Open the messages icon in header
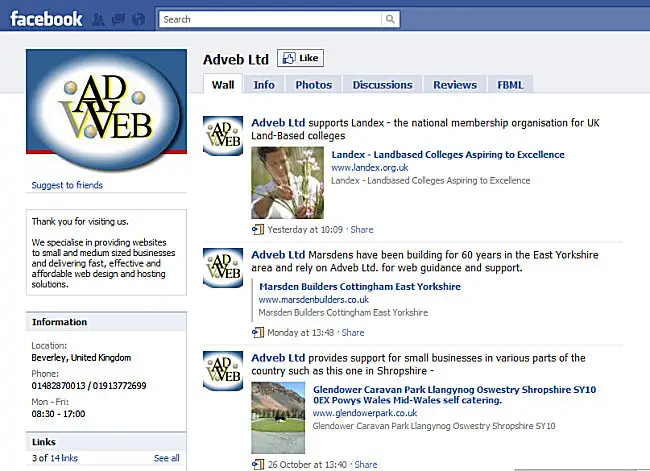Screen dimensions: 650x471 click(119, 19)
